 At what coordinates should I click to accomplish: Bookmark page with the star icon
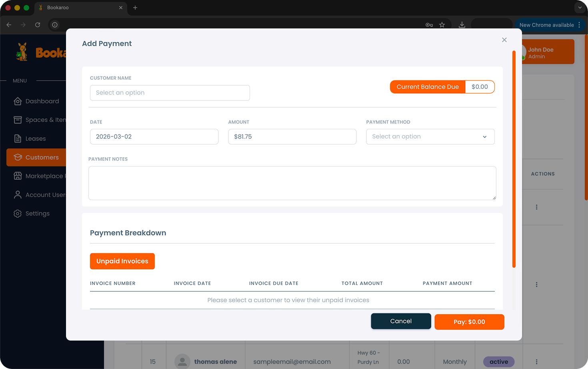click(x=442, y=25)
